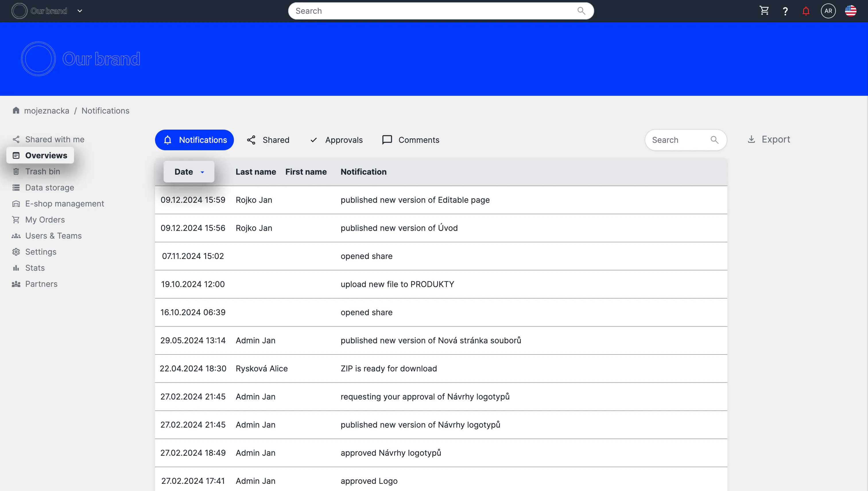868x491 pixels.
Task: Open the Comments tab
Action: click(x=411, y=140)
